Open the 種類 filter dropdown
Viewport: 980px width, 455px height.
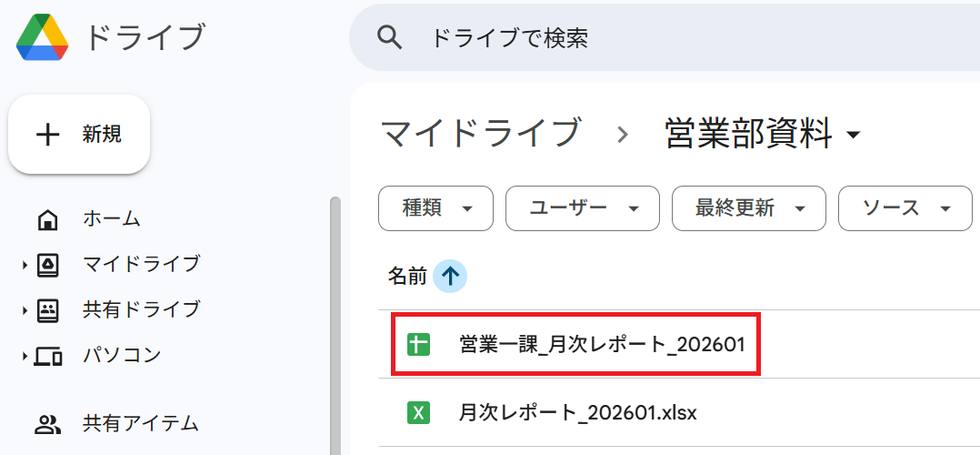coord(436,208)
